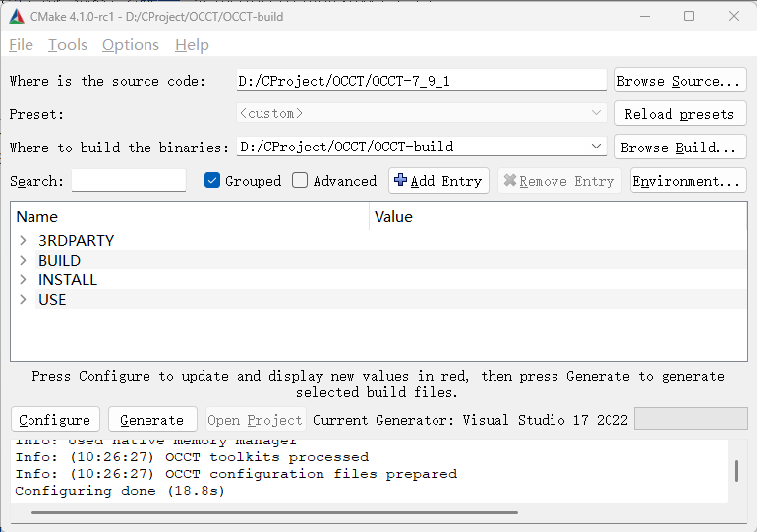
Task: Expand the BUILD group
Action: pyautogui.click(x=23, y=260)
